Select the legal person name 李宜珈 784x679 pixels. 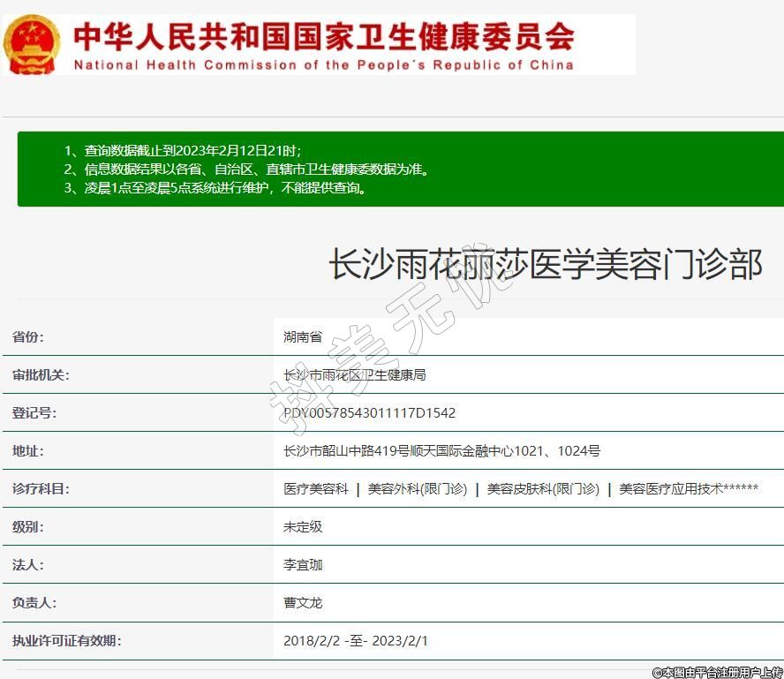[x=303, y=564]
